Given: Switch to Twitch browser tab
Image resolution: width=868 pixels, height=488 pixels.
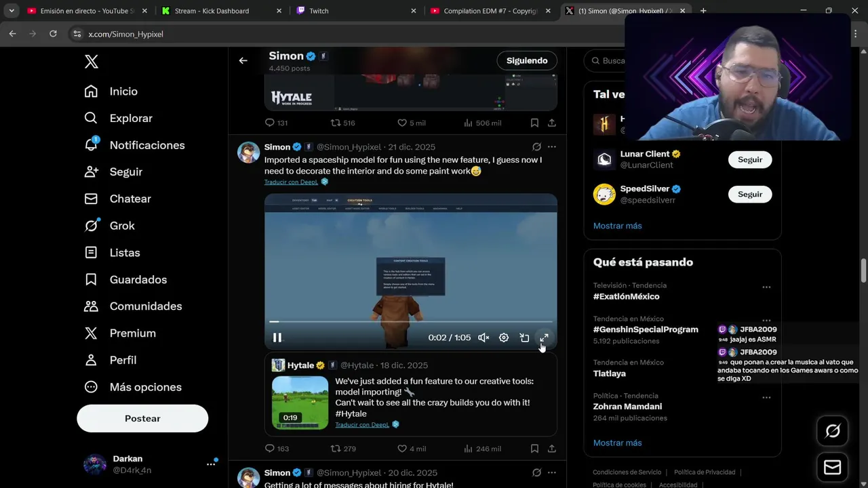Looking at the screenshot, I should (357, 11).
